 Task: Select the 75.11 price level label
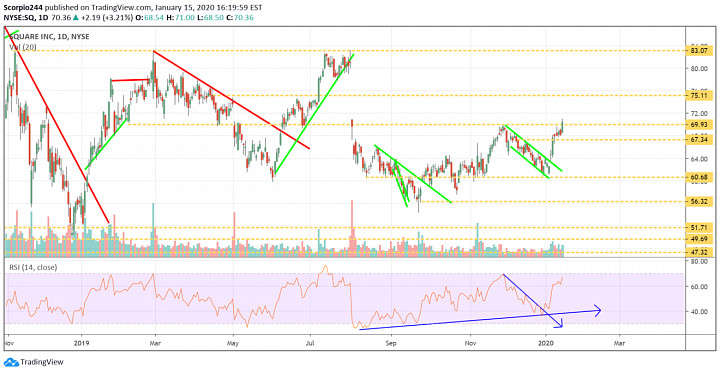699,96
